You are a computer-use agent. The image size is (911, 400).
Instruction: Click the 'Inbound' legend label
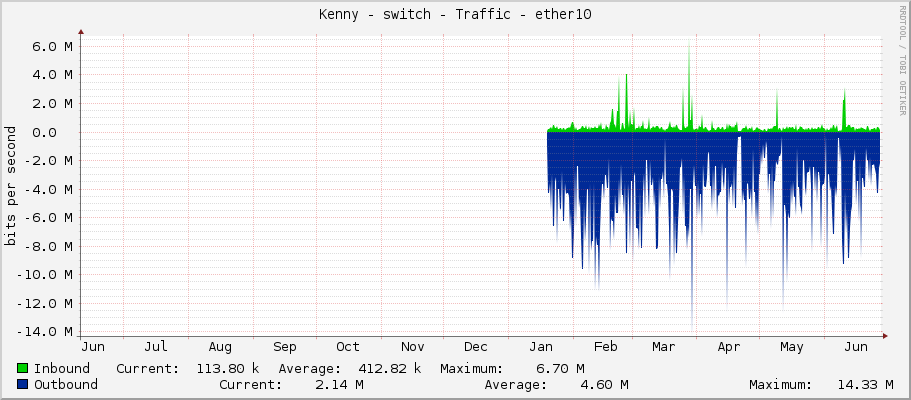pyautogui.click(x=62, y=368)
